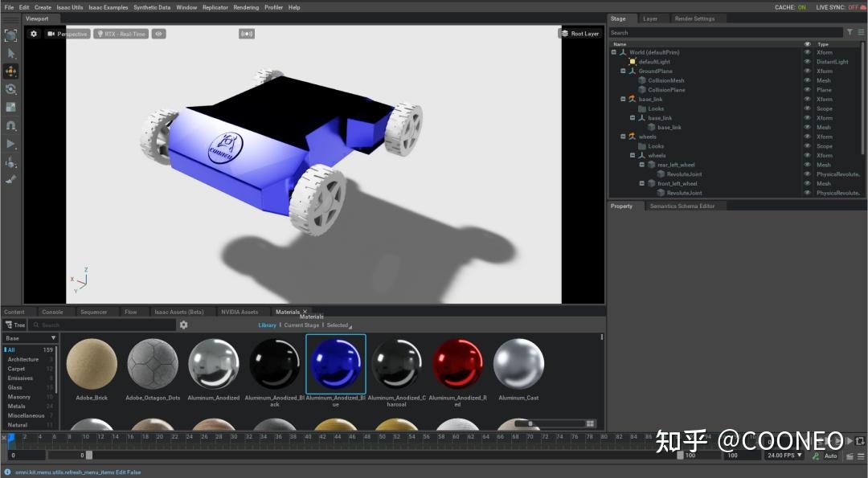Viewport: 868px width, 478px height.
Task: Show Current Stage materials
Action: coord(301,325)
